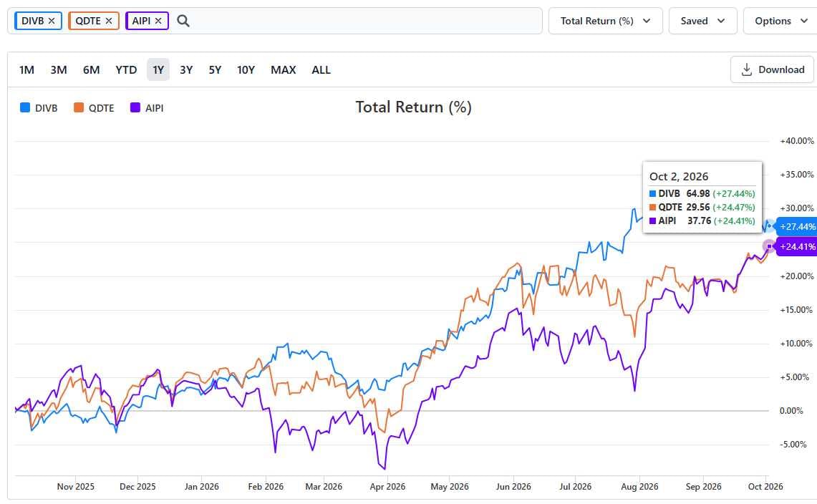Switch chart to 3Y range
Viewport: 817px width, 504px height.
(x=186, y=70)
